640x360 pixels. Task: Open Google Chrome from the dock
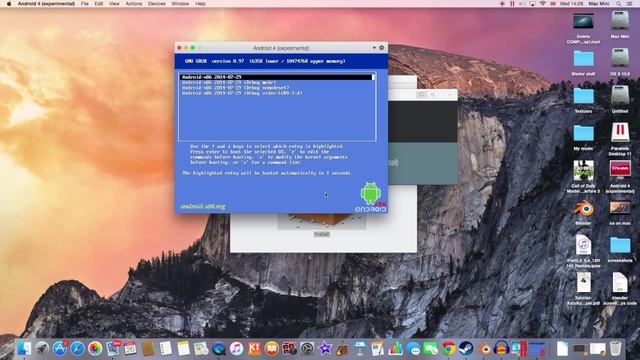[449, 349]
